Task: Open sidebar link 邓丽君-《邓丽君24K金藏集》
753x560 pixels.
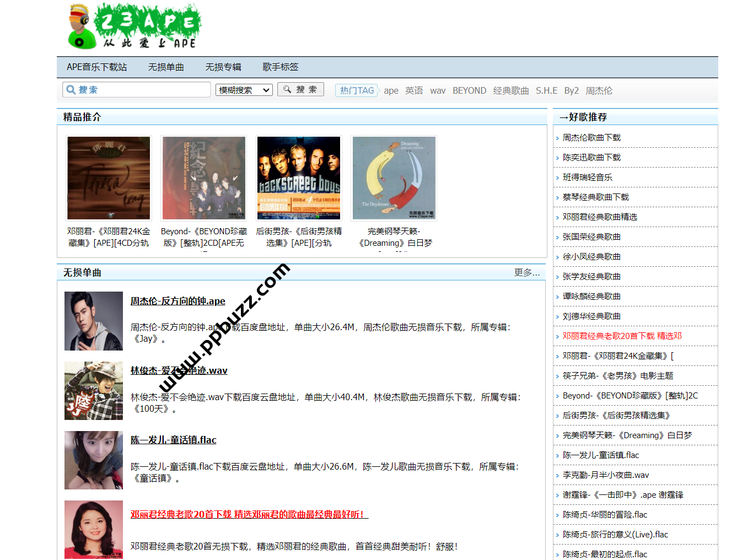Action: point(618,356)
